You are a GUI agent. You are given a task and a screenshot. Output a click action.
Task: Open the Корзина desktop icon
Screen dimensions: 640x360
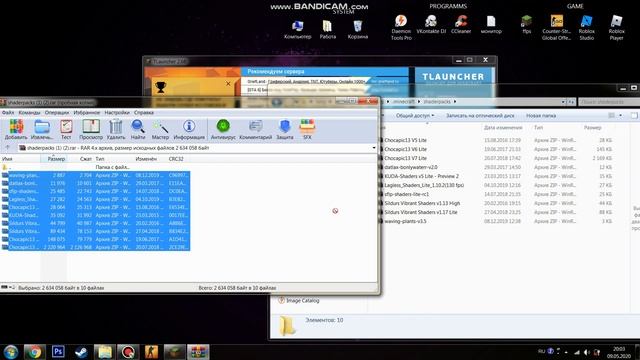tap(358, 29)
